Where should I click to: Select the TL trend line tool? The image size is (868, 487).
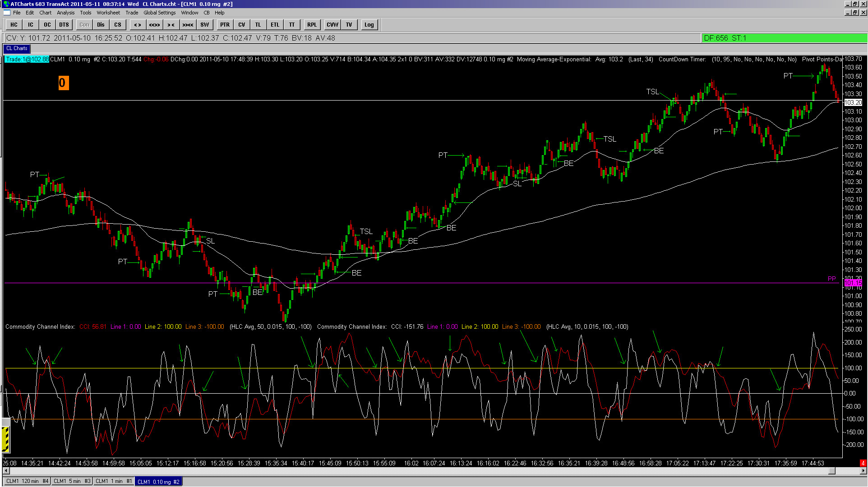click(258, 25)
